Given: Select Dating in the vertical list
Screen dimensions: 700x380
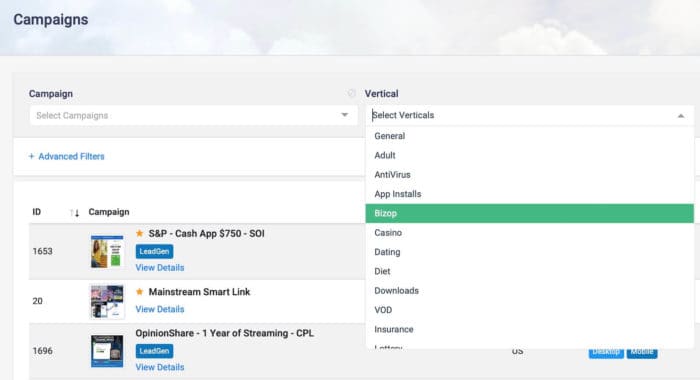Looking at the screenshot, I should 529,252.
